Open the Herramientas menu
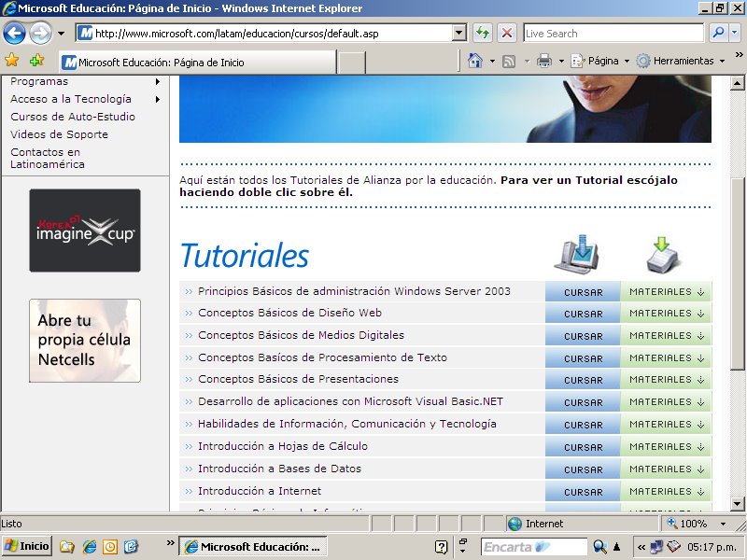The image size is (747, 560). 682,61
